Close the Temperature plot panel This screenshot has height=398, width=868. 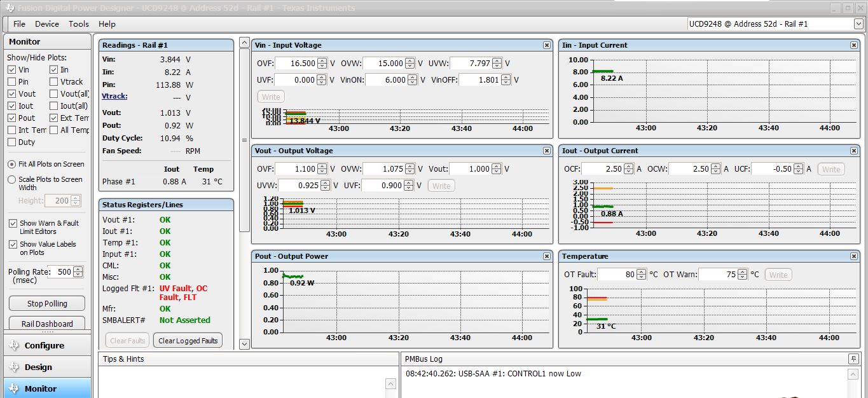click(854, 256)
